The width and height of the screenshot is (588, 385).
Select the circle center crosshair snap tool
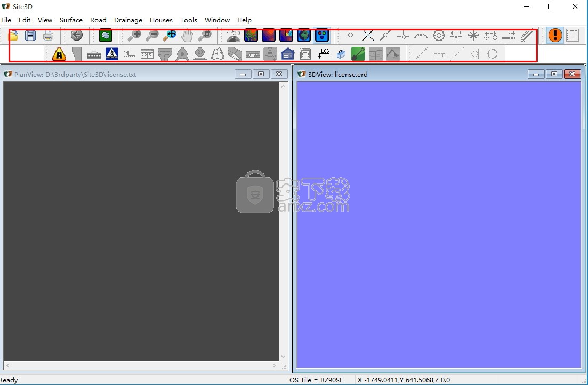click(x=439, y=36)
